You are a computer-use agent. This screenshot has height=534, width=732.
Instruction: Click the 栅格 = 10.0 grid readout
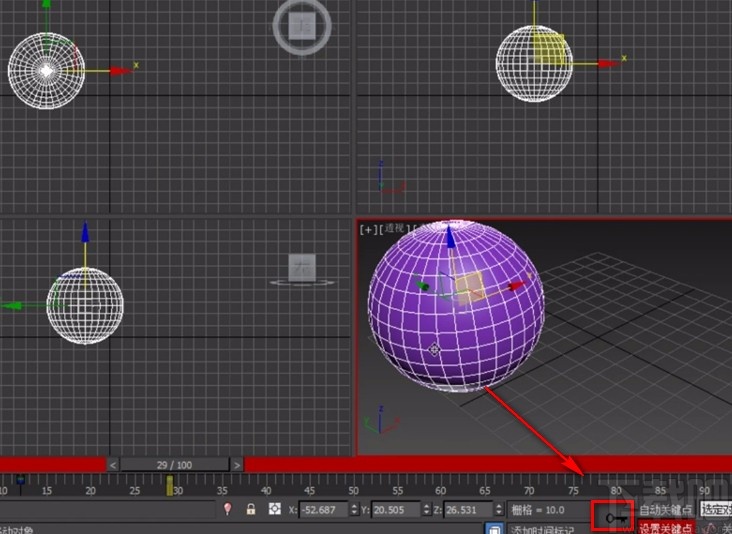click(x=538, y=510)
